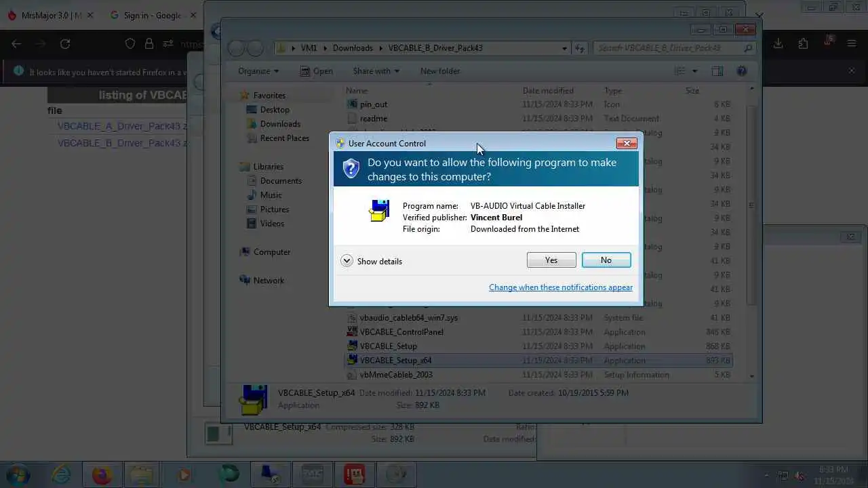
Task: Open the change view options arrow
Action: [x=694, y=71]
